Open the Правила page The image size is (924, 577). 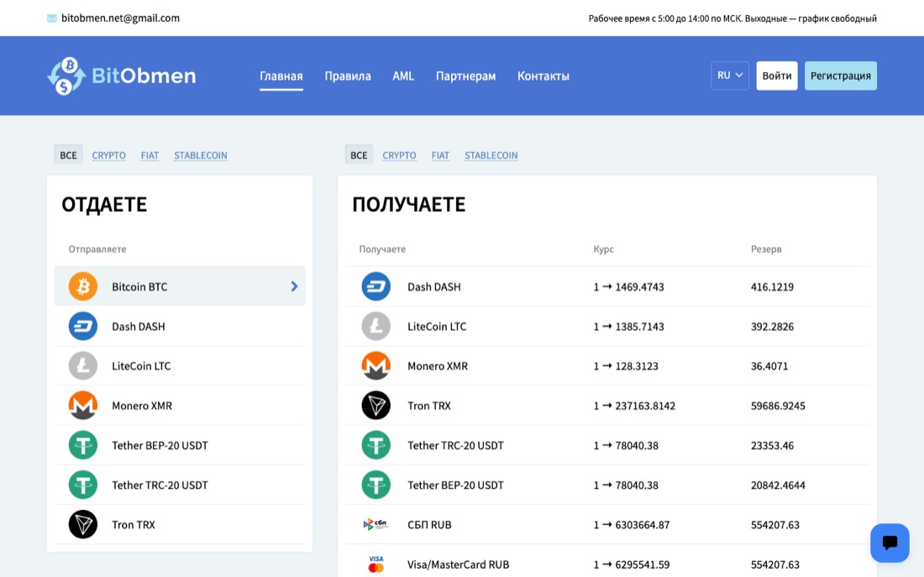click(x=348, y=76)
